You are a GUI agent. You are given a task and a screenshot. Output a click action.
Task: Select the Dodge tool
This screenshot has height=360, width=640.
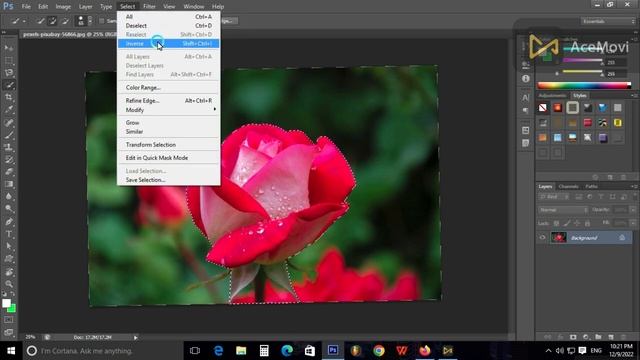point(9,208)
